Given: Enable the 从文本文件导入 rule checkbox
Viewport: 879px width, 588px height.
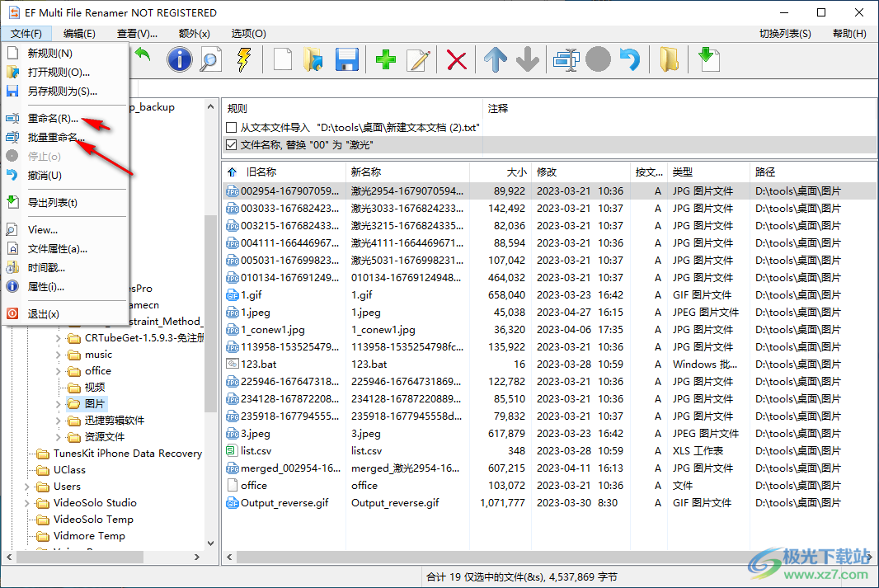Looking at the screenshot, I should 231,128.
